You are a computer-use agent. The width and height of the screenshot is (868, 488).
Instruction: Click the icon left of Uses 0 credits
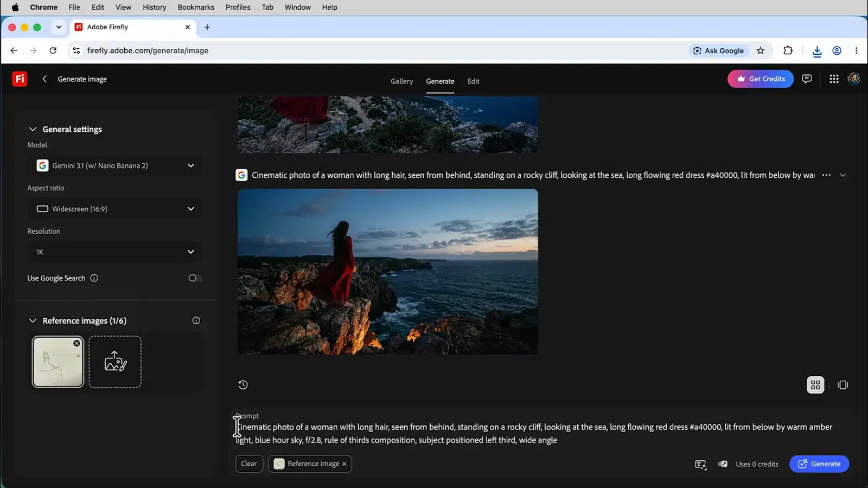coord(723,464)
